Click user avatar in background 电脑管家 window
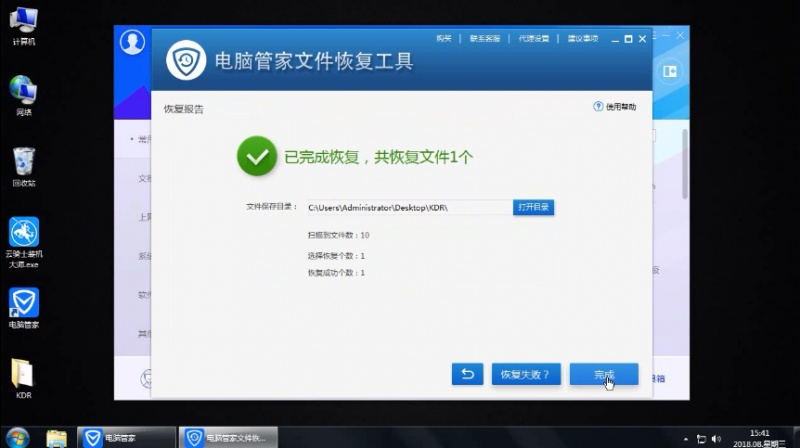The width and height of the screenshot is (800, 448). click(132, 41)
